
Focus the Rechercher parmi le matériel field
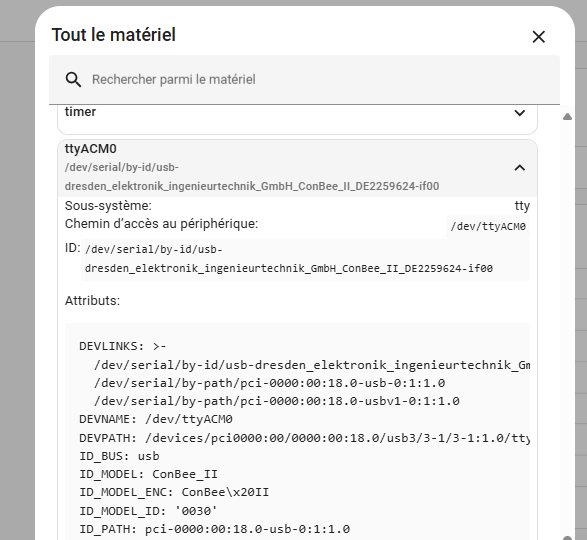coord(304,79)
